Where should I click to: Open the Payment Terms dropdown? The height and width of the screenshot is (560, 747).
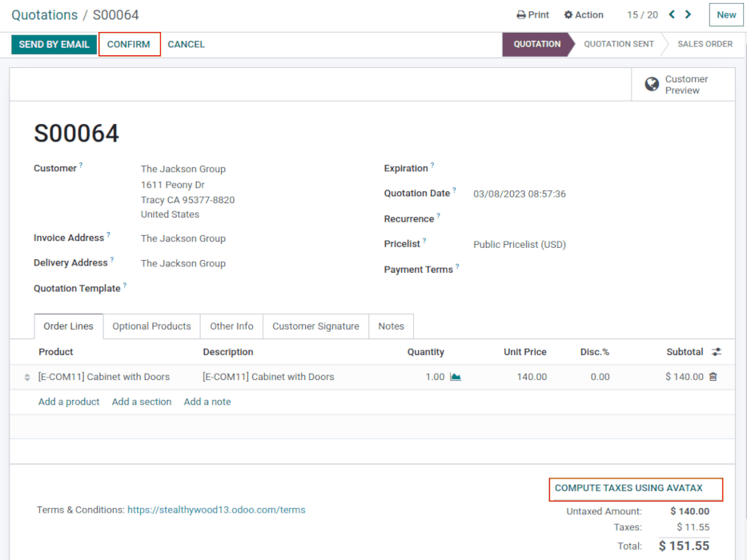pos(520,270)
